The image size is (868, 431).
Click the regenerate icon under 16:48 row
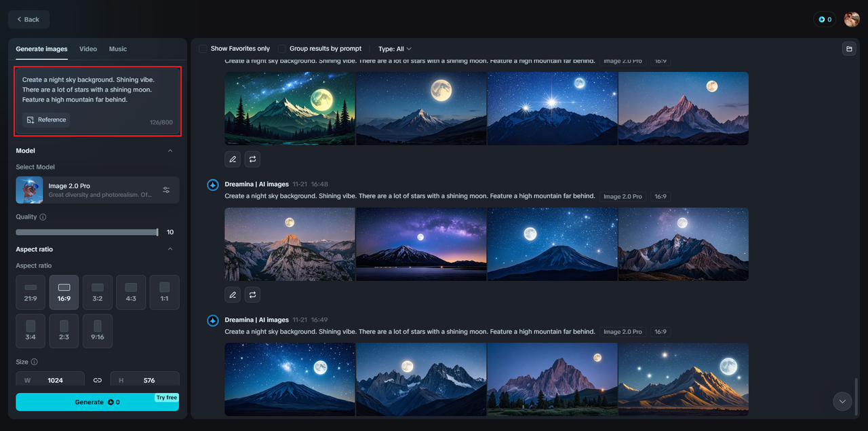(x=252, y=295)
